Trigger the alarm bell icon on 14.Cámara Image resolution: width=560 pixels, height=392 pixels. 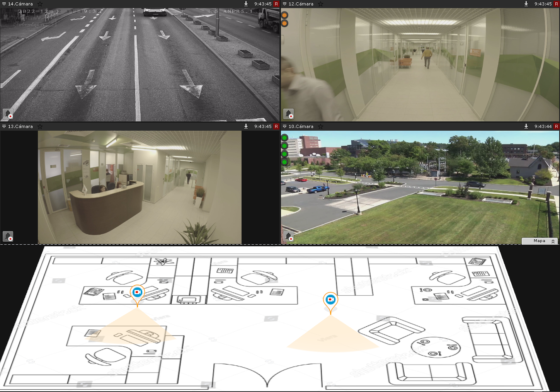click(x=8, y=114)
